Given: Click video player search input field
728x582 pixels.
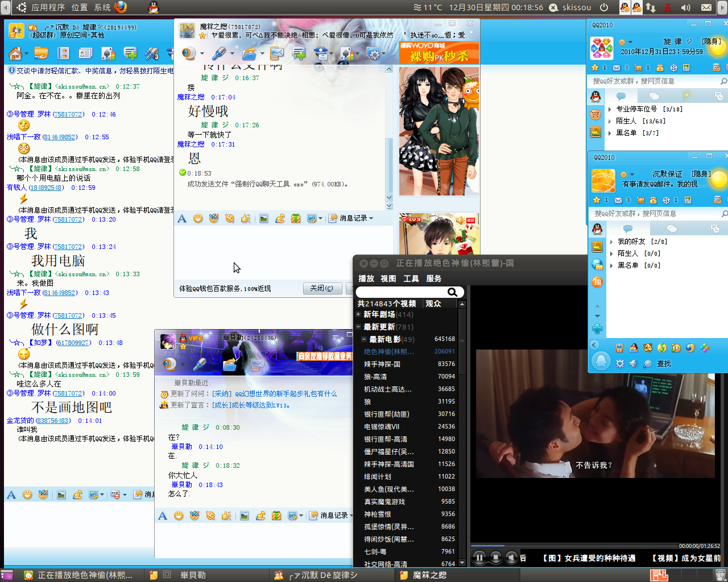Looking at the screenshot, I should [x=401, y=292].
